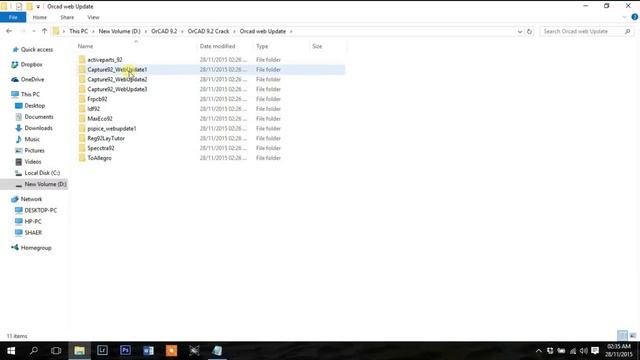Viewport: 640px width, 360px height.
Task: Select the pspice_webupdate1 folder
Action: [x=112, y=128]
